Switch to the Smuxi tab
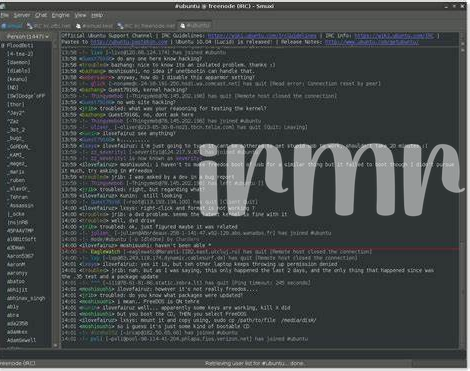The width and height of the screenshot is (470, 371). pos(12,26)
